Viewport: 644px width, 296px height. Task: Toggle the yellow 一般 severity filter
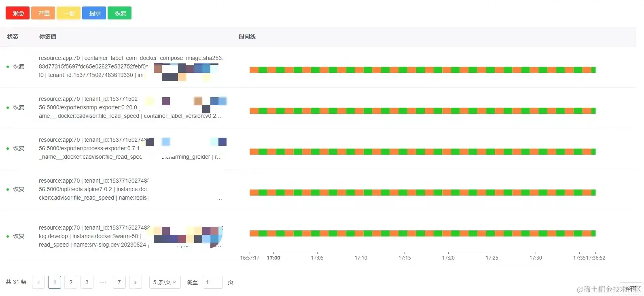point(68,13)
